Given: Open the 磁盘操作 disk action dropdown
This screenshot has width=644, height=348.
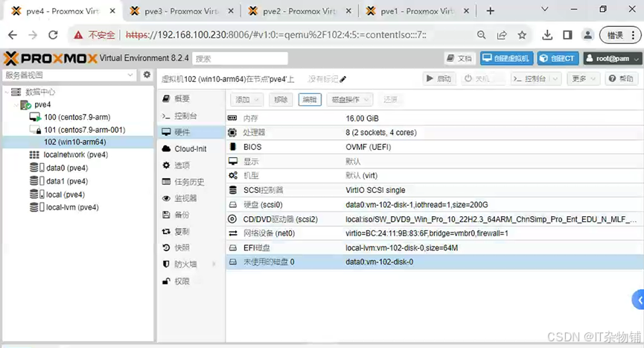Looking at the screenshot, I should 349,99.
